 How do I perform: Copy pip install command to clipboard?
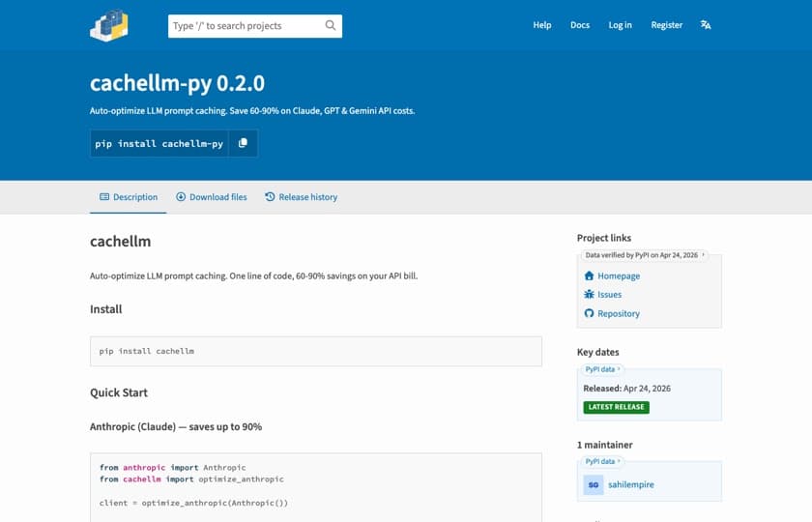pyautogui.click(x=243, y=143)
